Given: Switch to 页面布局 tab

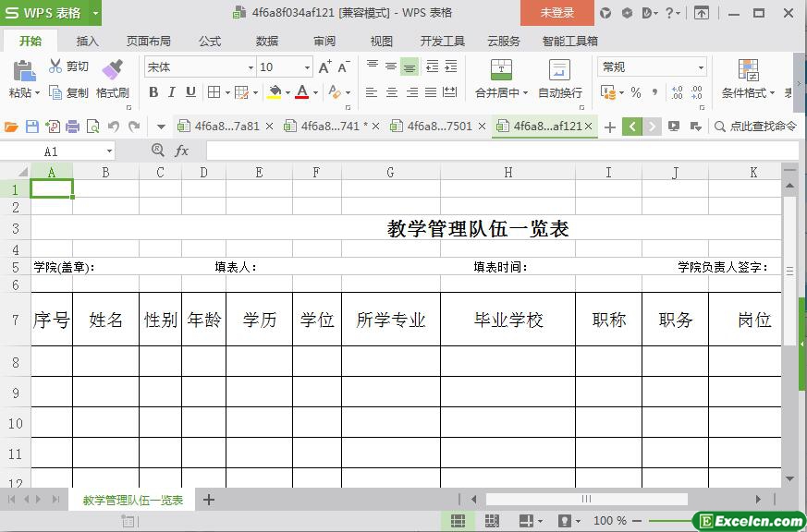Looking at the screenshot, I should click(149, 42).
